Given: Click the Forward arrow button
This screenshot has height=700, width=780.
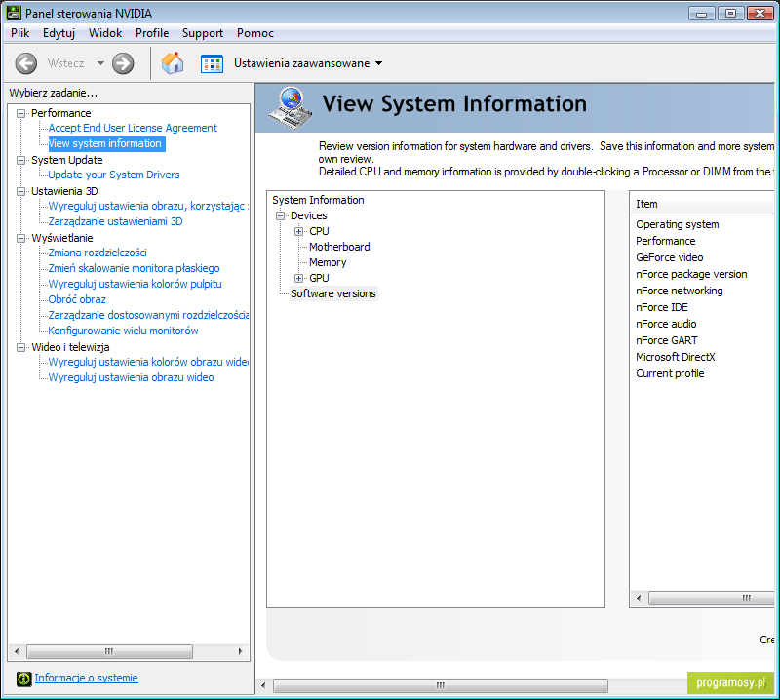Looking at the screenshot, I should point(123,63).
